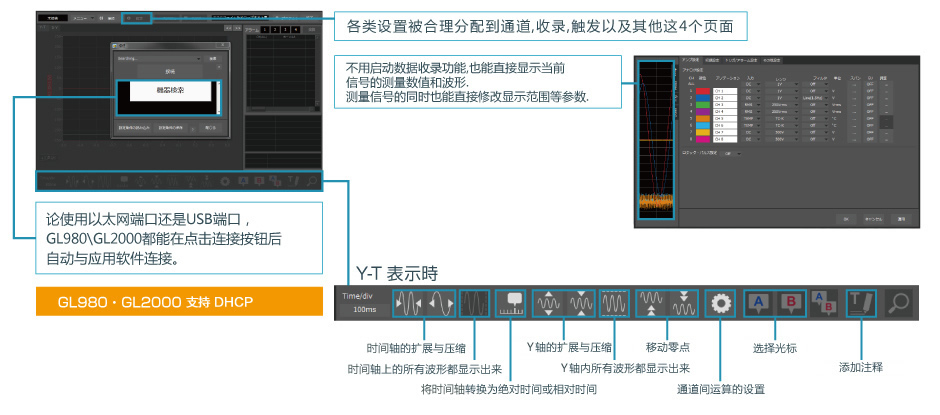
Task: Open inter-channel calculation settings gear
Action: click(x=720, y=304)
